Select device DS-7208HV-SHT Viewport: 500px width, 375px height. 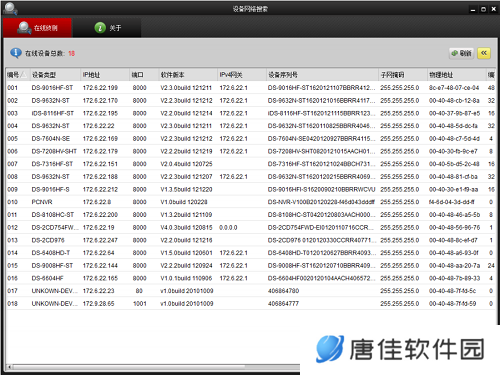click(x=54, y=151)
